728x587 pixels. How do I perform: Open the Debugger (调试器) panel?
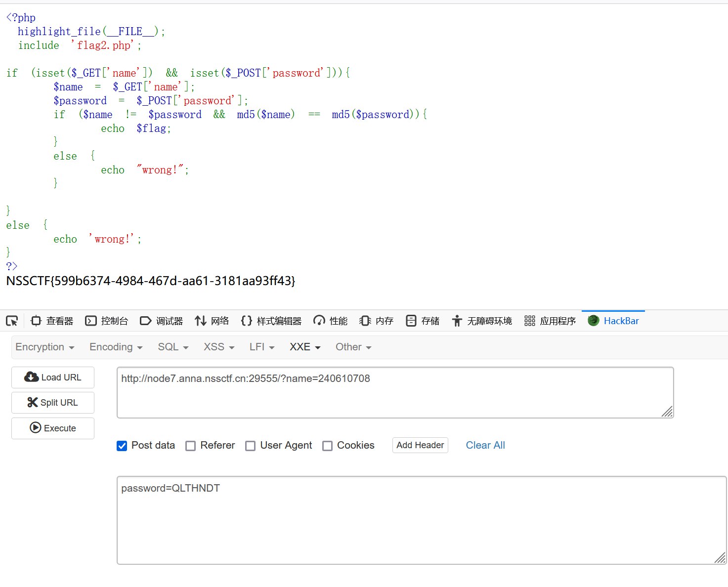(162, 321)
